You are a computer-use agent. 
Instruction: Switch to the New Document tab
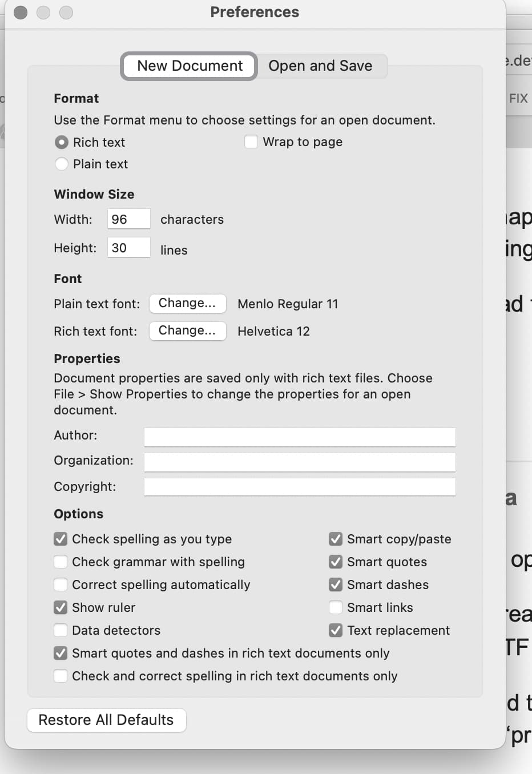pyautogui.click(x=190, y=66)
